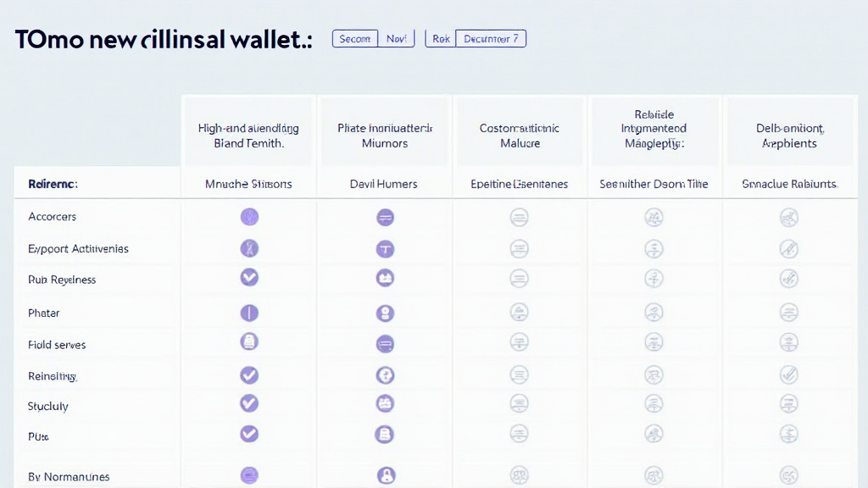Click the Fiold serves icon under Muuche Stiimonts
This screenshot has height=488, width=868.
[x=249, y=342]
